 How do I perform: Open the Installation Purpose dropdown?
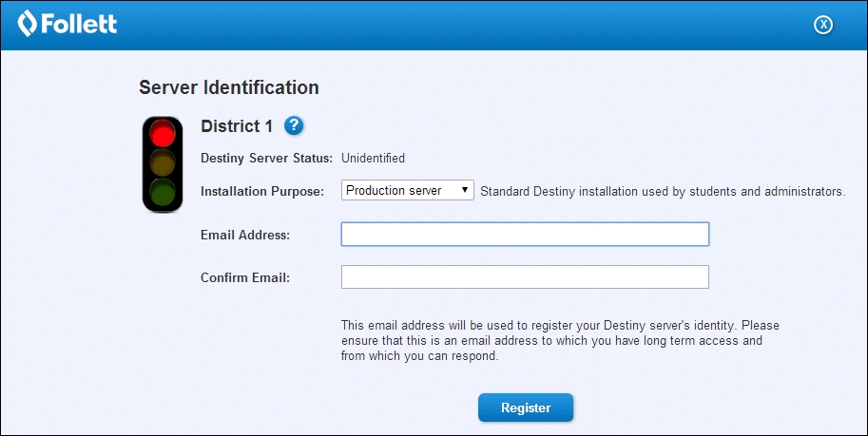pos(407,191)
